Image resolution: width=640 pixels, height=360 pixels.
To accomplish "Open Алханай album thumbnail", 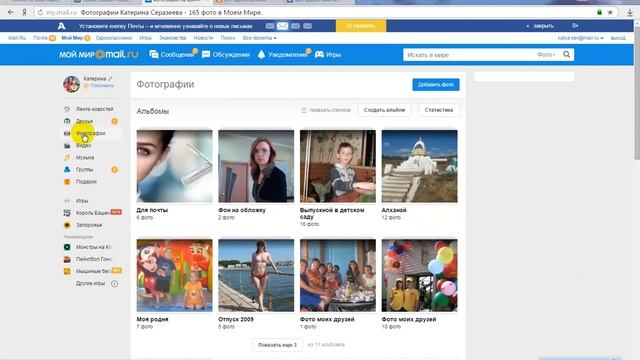I will (x=420, y=166).
